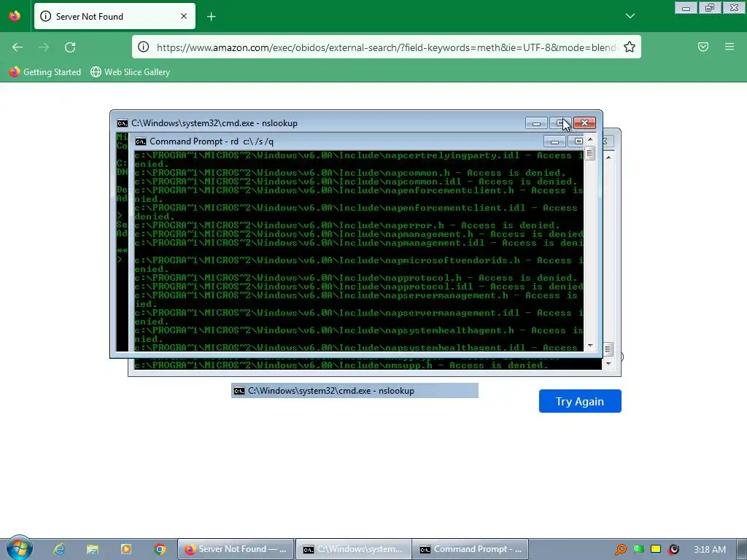The width and height of the screenshot is (747, 560).
Task: Switch to the Command Prompt taskbar button
Action: click(471, 549)
